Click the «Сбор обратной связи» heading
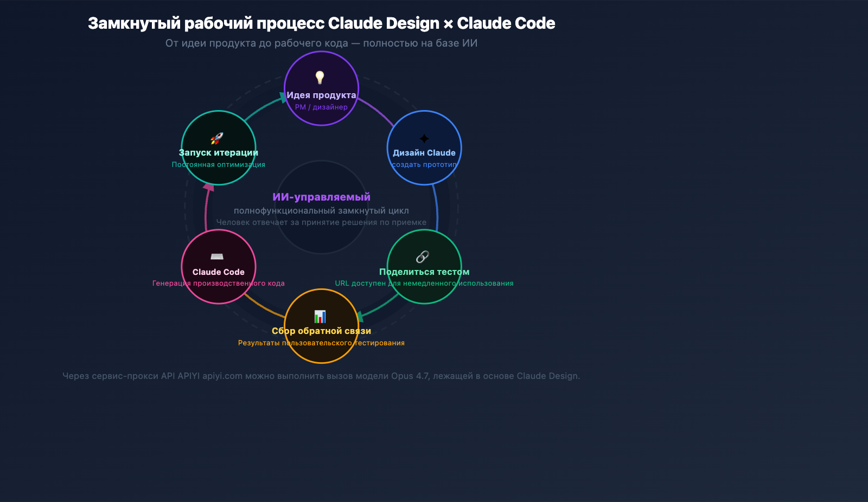This screenshot has height=502, width=868. click(x=321, y=330)
